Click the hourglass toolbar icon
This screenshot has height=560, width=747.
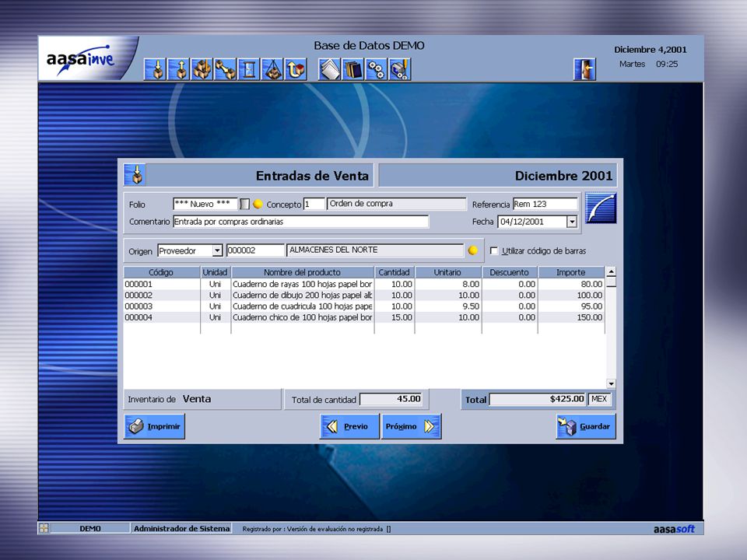[x=249, y=69]
